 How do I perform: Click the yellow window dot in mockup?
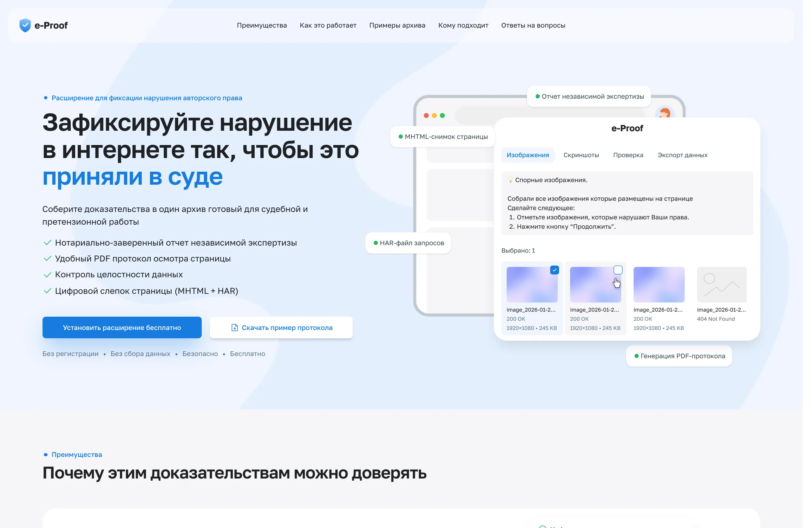tap(434, 115)
